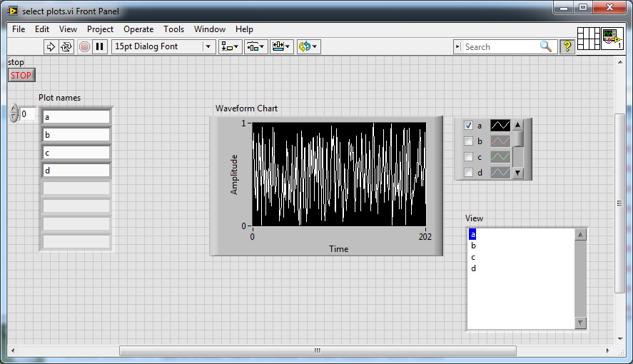Open the Resize Objects tool
Viewport: 633px width, 364px height.
pos(281,46)
